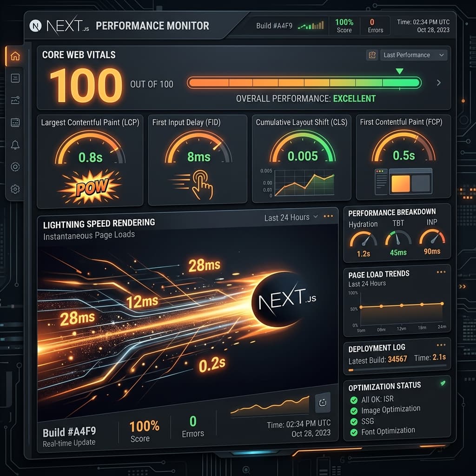The height and width of the screenshot is (476, 476).
Task: Open the settings gear sidebar icon
Action: [x=15, y=189]
